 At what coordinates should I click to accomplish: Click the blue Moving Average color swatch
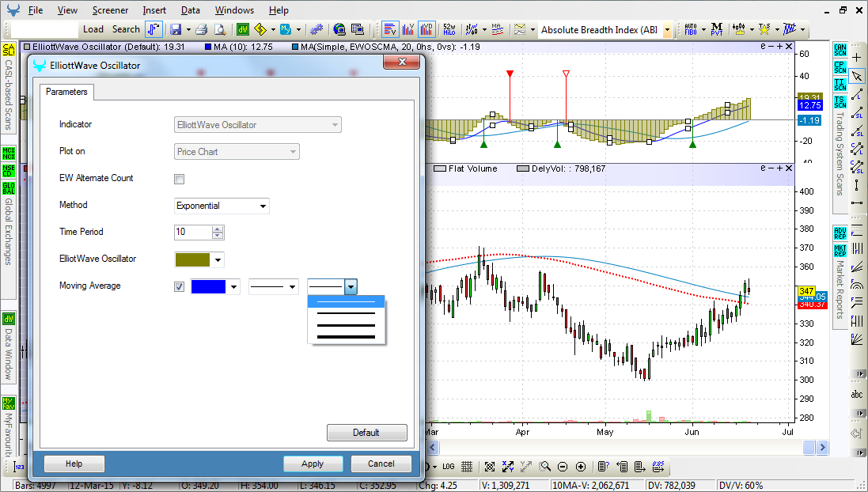tap(208, 286)
